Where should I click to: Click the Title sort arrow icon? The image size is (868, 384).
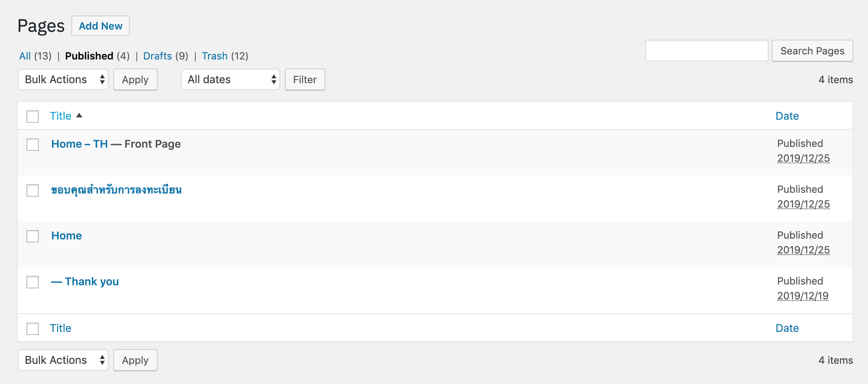(x=79, y=115)
